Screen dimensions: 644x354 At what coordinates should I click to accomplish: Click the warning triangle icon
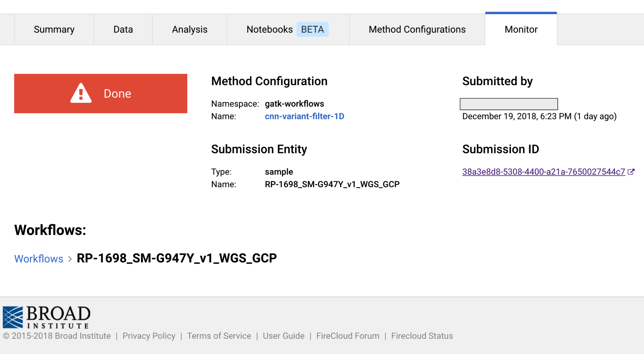pyautogui.click(x=81, y=93)
